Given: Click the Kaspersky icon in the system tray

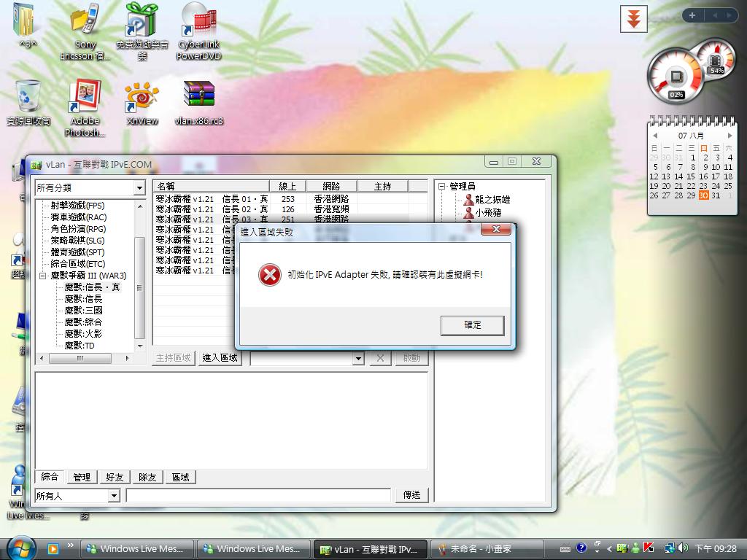Looking at the screenshot, I should 649,548.
